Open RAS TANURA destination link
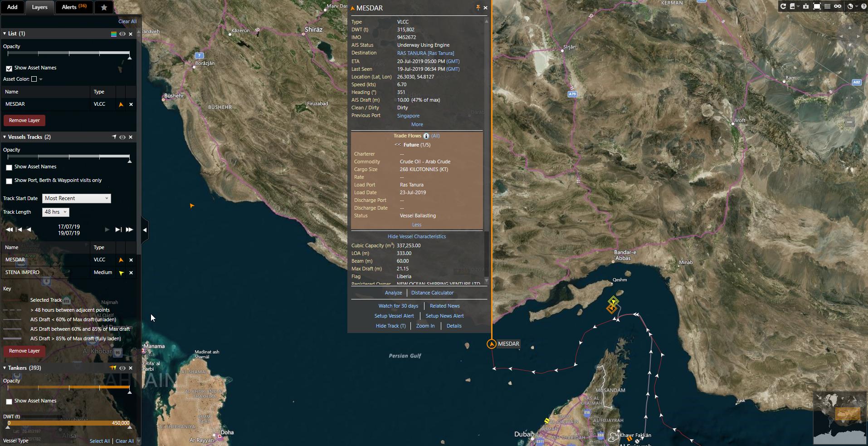 coord(425,53)
